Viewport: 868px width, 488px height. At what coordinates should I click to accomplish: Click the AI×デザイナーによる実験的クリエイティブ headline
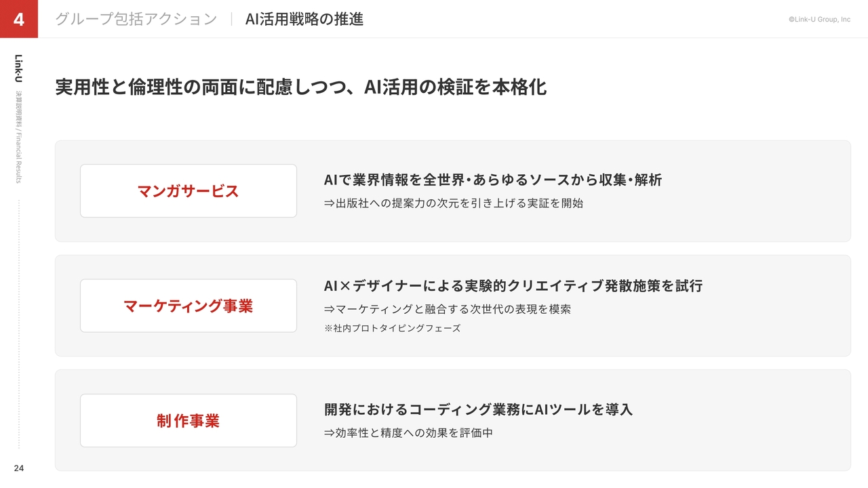tap(513, 286)
